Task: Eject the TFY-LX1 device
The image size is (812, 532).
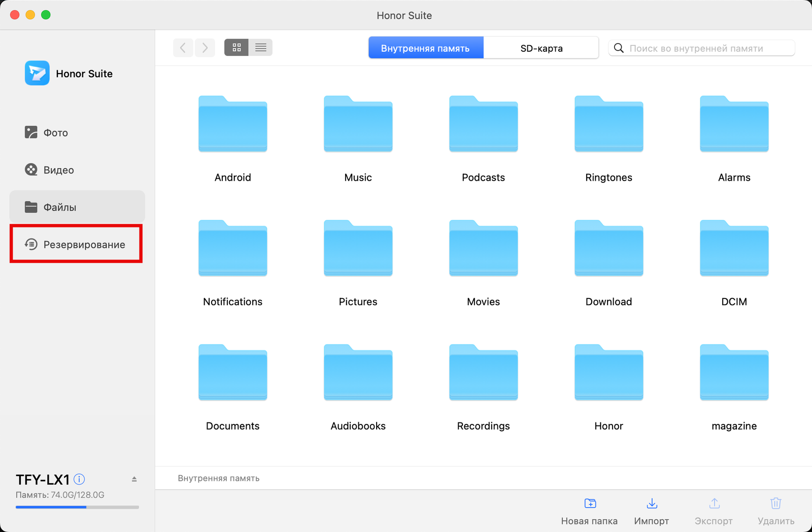Action: (x=134, y=479)
